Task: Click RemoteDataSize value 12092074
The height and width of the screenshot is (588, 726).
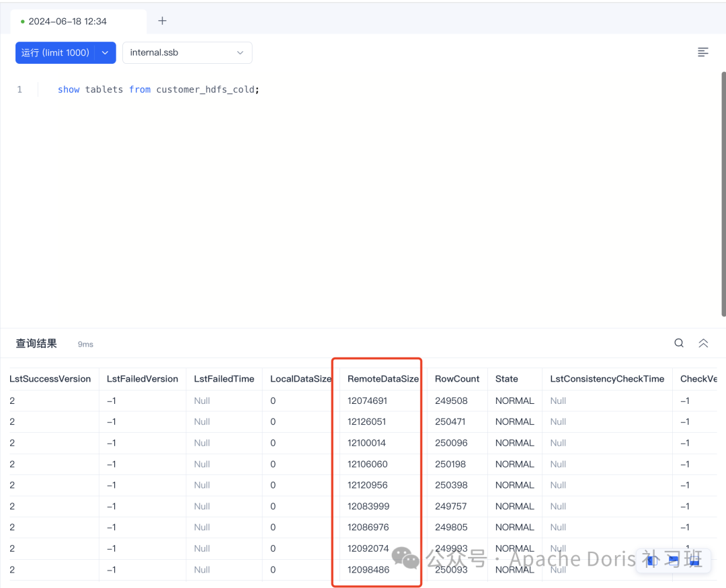Action: point(368,548)
